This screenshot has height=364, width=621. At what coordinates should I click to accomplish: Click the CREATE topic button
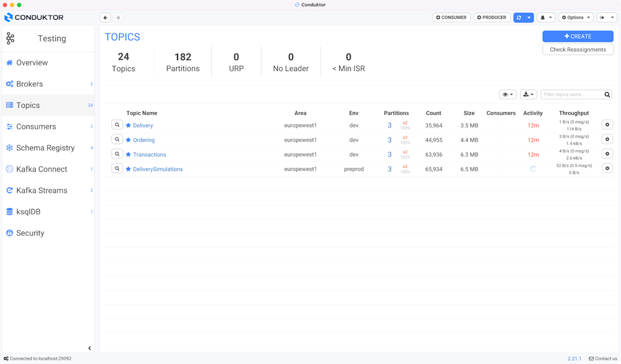pyautogui.click(x=578, y=36)
